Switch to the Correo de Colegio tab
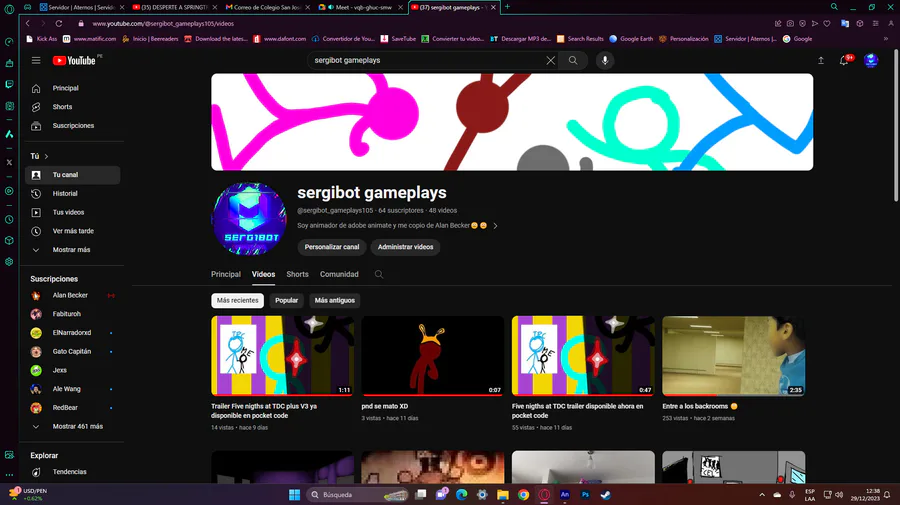Image resolution: width=900 pixels, height=505 pixels. point(267,7)
